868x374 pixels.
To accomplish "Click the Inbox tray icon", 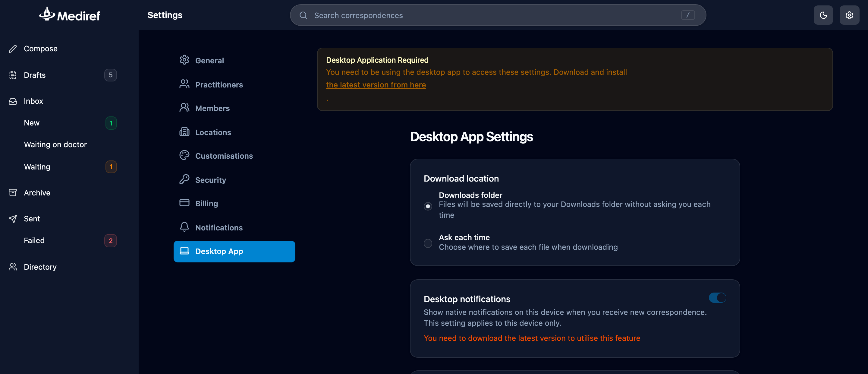I will [x=13, y=101].
